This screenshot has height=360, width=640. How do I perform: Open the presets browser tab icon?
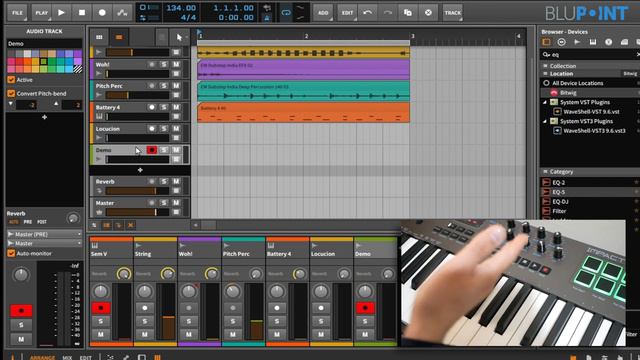tap(562, 42)
